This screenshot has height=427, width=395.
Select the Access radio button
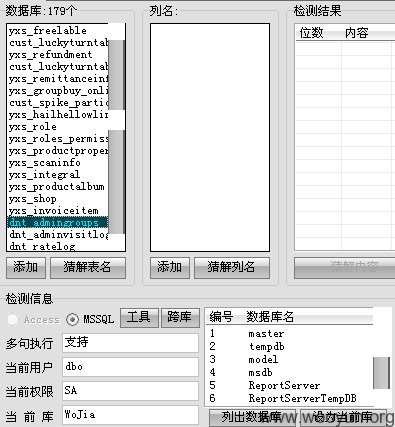click(x=13, y=319)
